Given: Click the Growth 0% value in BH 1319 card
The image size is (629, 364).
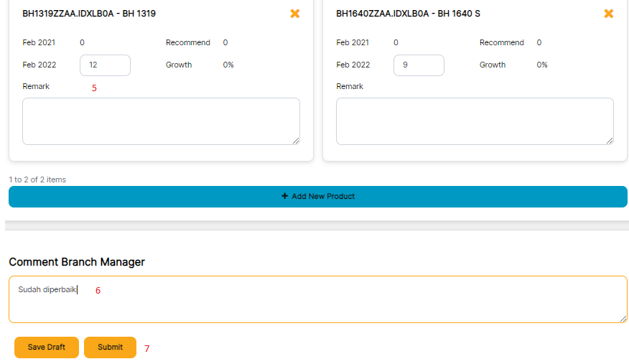Looking at the screenshot, I should tap(228, 65).
